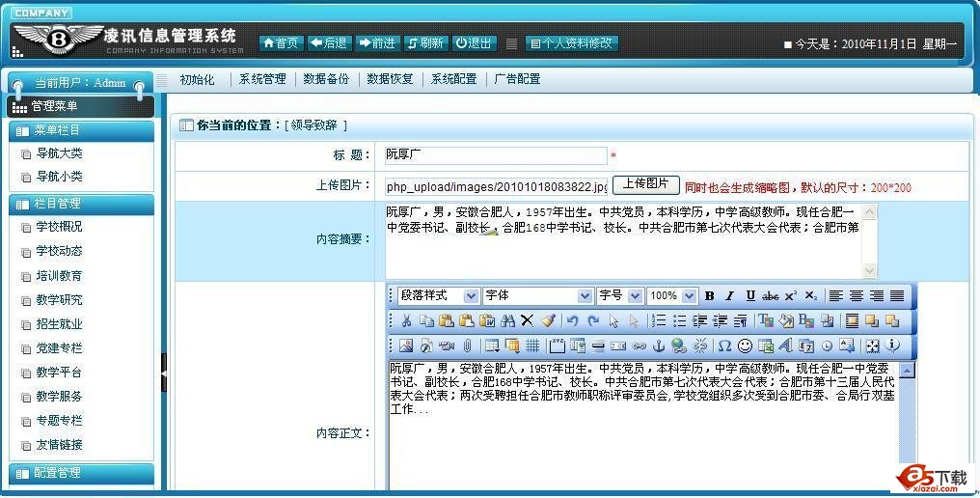Open the 数据恢复 menu
The image size is (980, 498).
tap(390, 79)
